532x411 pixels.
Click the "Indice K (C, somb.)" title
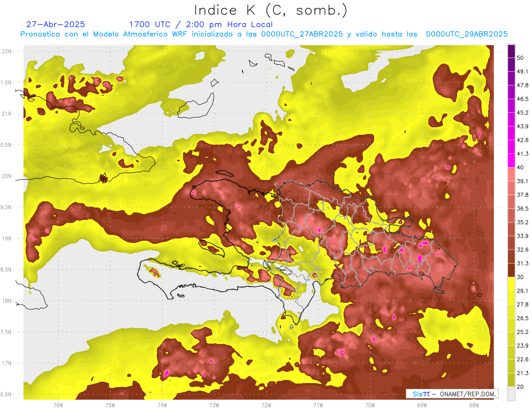pos(271,11)
